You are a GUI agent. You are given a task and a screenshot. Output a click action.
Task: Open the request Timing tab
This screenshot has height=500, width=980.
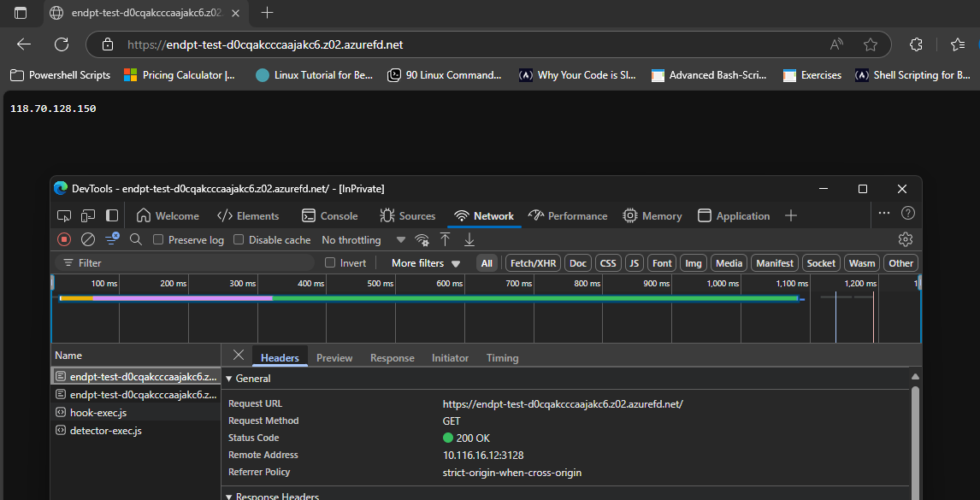503,357
